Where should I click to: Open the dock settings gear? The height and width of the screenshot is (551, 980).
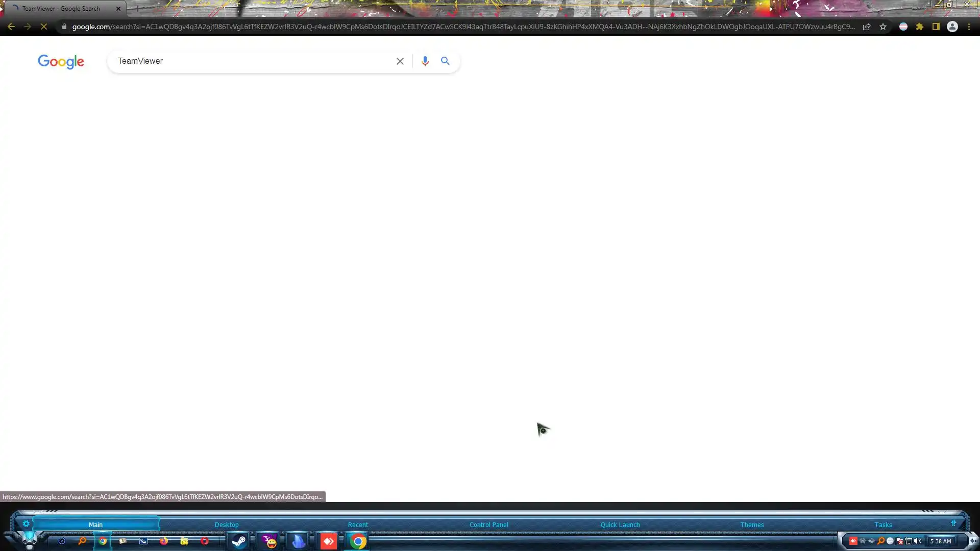coord(26,523)
